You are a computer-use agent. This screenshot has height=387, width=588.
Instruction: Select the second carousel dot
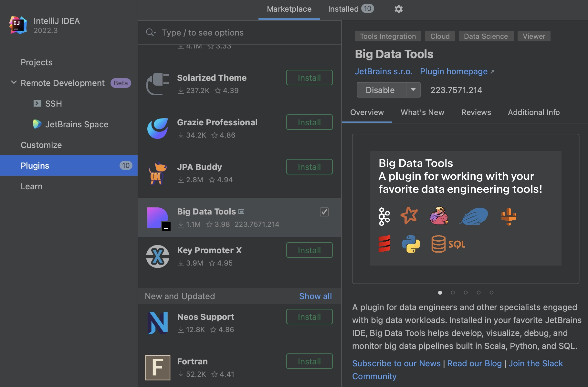click(x=453, y=292)
